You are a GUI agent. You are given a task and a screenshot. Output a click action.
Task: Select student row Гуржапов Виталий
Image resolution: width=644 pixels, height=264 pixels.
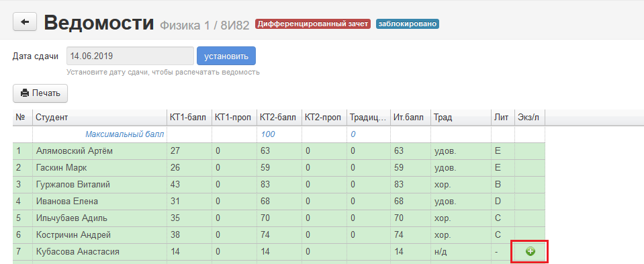[279, 185]
